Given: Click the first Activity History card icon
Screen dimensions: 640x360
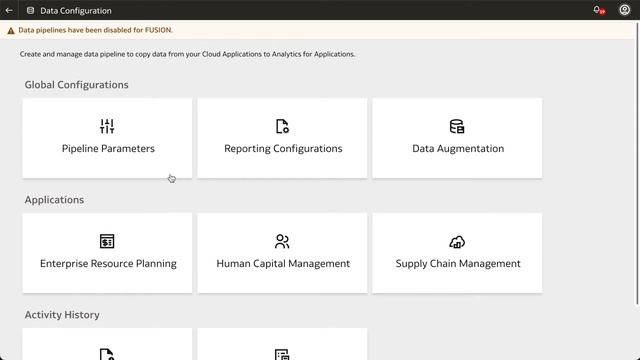Looking at the screenshot, I should point(107,354).
